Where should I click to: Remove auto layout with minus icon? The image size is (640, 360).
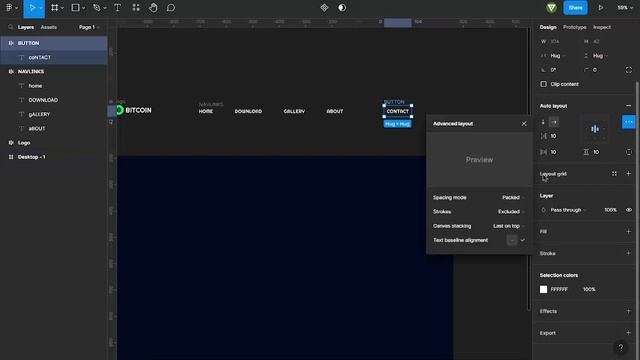click(x=629, y=106)
